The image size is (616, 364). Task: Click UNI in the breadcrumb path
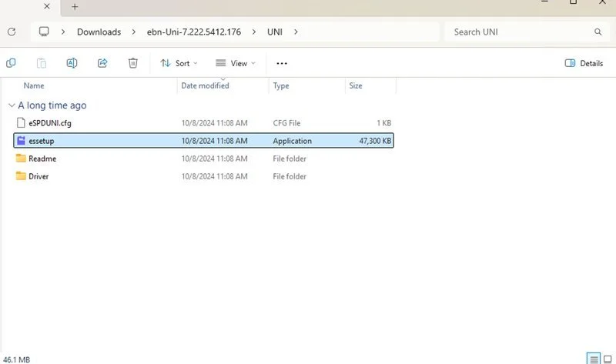click(275, 32)
